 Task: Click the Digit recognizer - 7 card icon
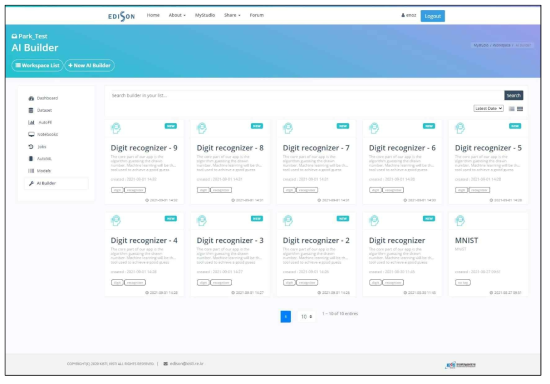(288, 128)
